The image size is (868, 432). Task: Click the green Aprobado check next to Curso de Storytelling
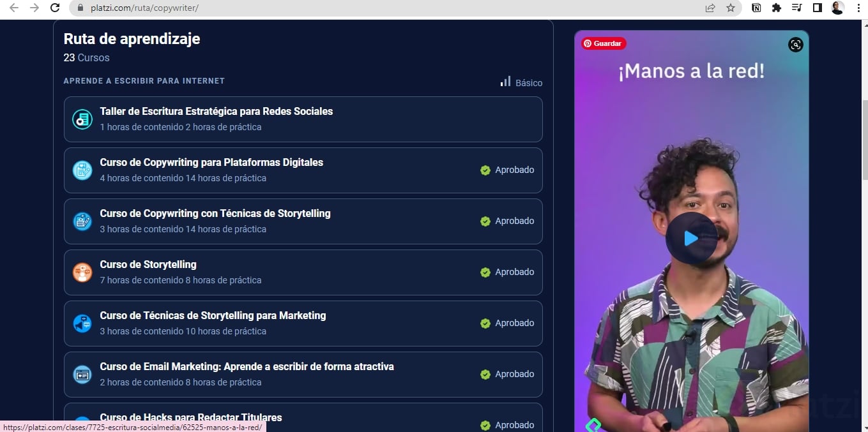tap(485, 272)
